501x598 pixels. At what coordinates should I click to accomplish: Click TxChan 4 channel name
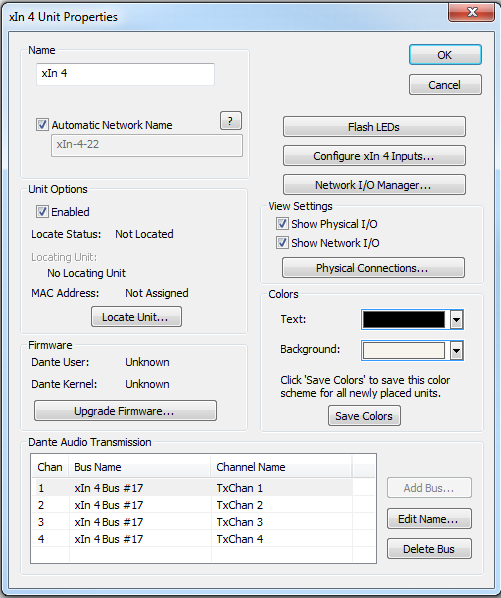(240, 539)
